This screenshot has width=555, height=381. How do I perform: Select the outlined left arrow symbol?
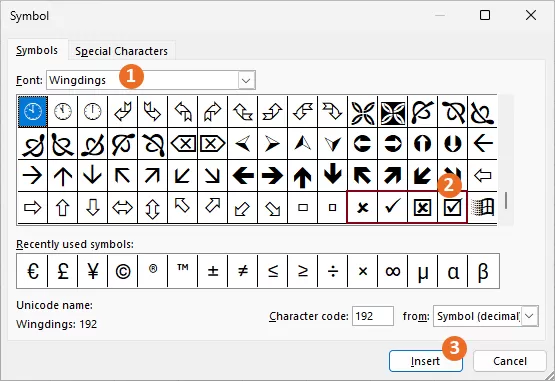point(482,175)
